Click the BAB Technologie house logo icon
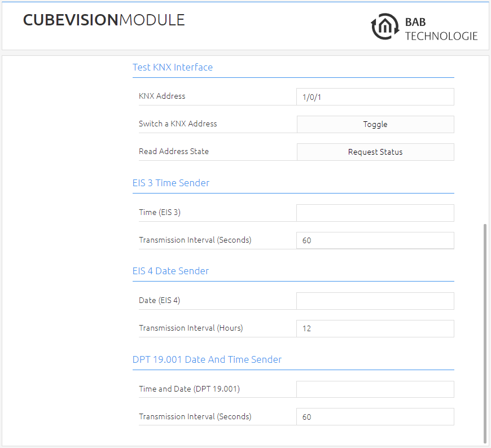491x448 pixels. (x=385, y=27)
